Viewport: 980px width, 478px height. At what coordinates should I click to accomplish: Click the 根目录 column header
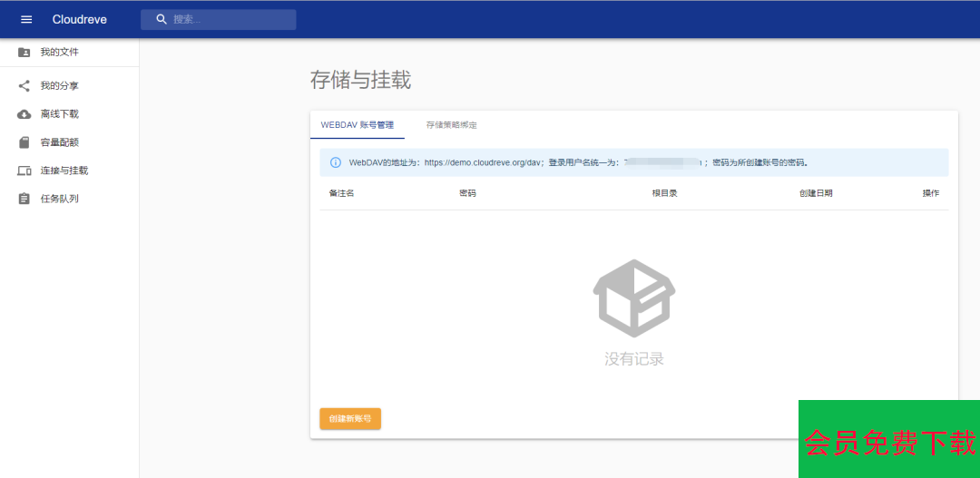click(x=664, y=193)
